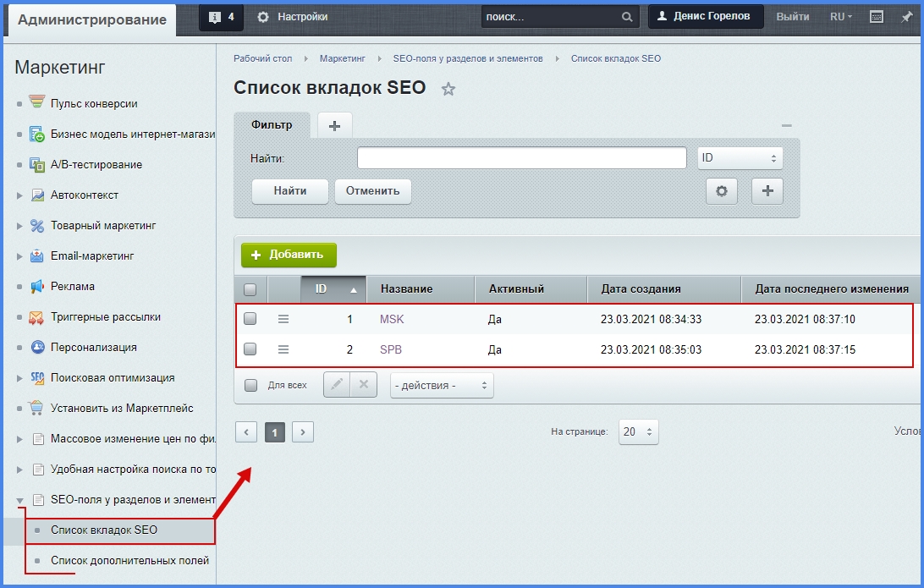Click the favorites star next to page title

coord(448,89)
